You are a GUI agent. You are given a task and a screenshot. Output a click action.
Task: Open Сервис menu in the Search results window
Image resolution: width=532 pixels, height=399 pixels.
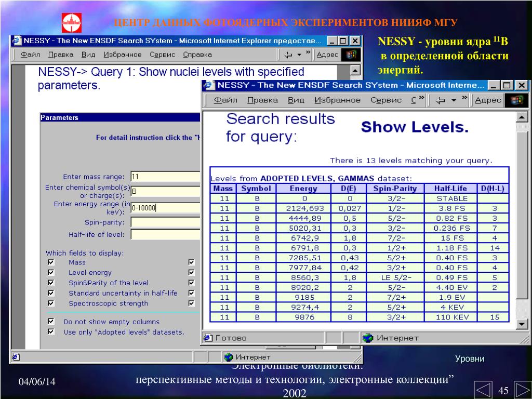pyautogui.click(x=386, y=100)
